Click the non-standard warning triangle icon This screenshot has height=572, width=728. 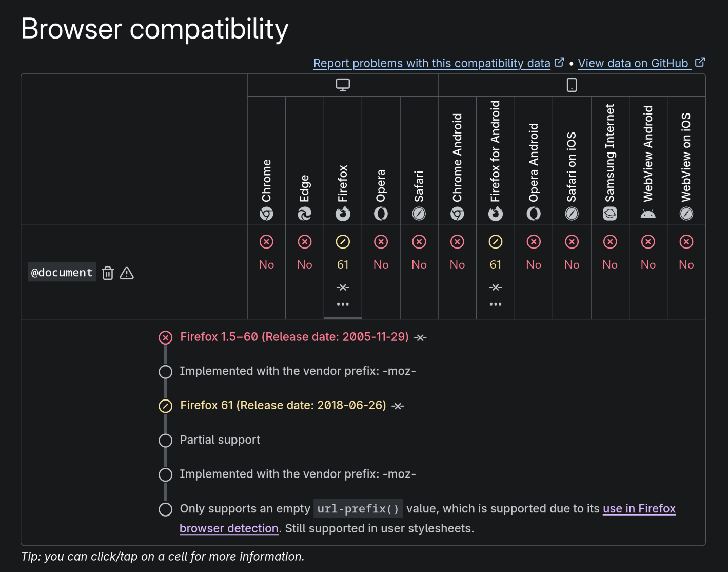(127, 273)
